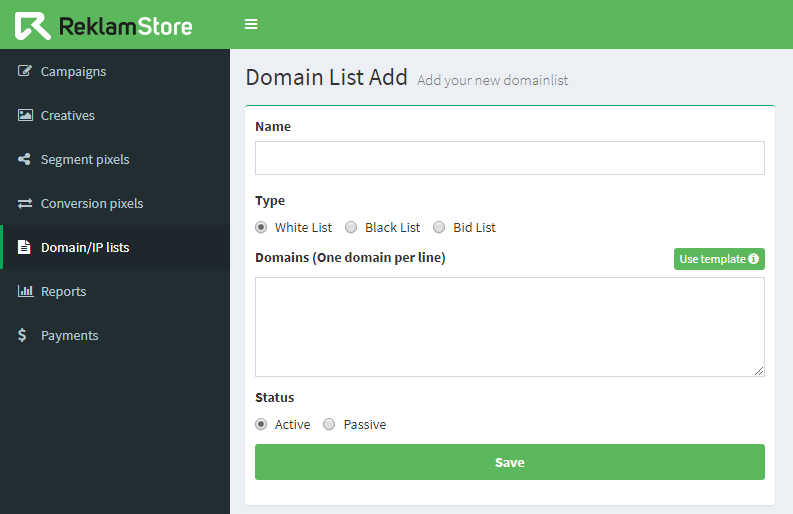Select Domain/IP lists menu item
This screenshot has height=514, width=793.
[115, 247]
